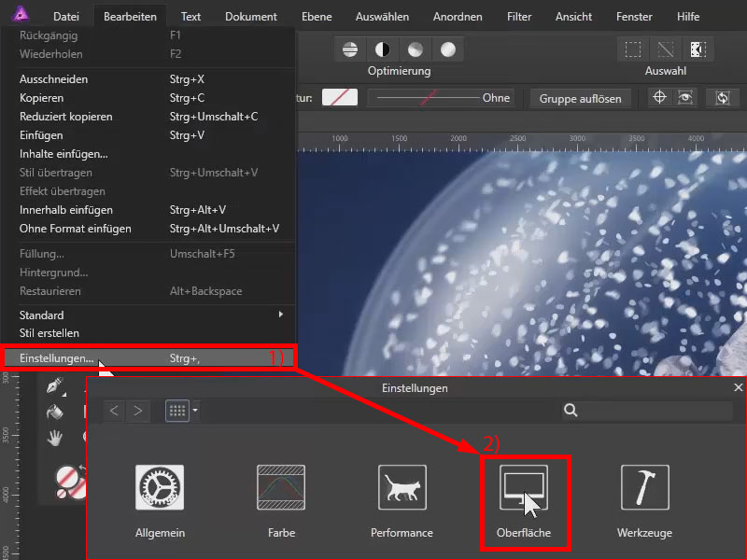747x560 pixels.
Task: Show all settings grid view
Action: 177,411
